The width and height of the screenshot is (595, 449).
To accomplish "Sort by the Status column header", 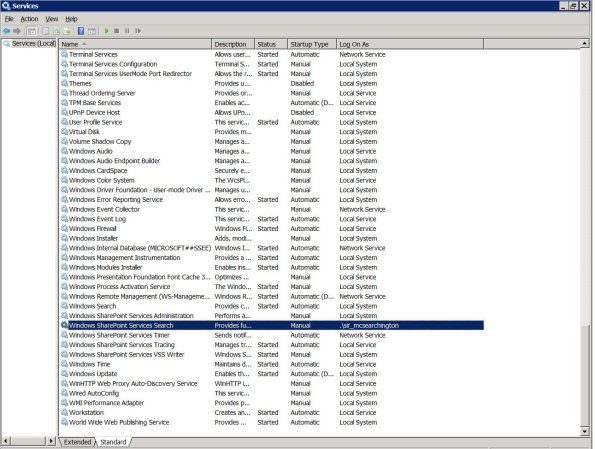I will [271, 44].
